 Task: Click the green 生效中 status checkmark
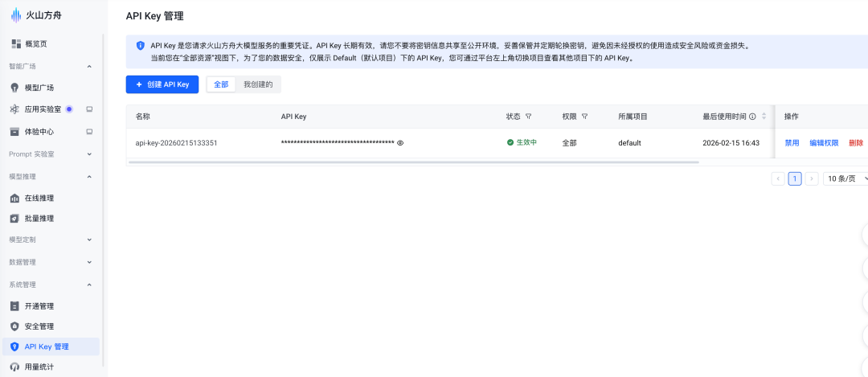pos(510,143)
